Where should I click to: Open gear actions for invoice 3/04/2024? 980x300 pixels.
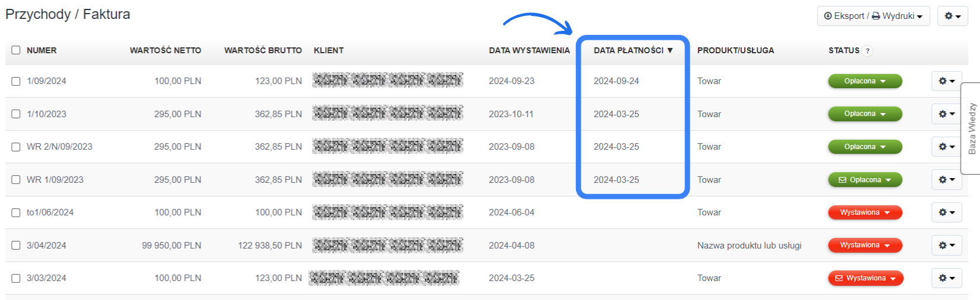point(946,245)
